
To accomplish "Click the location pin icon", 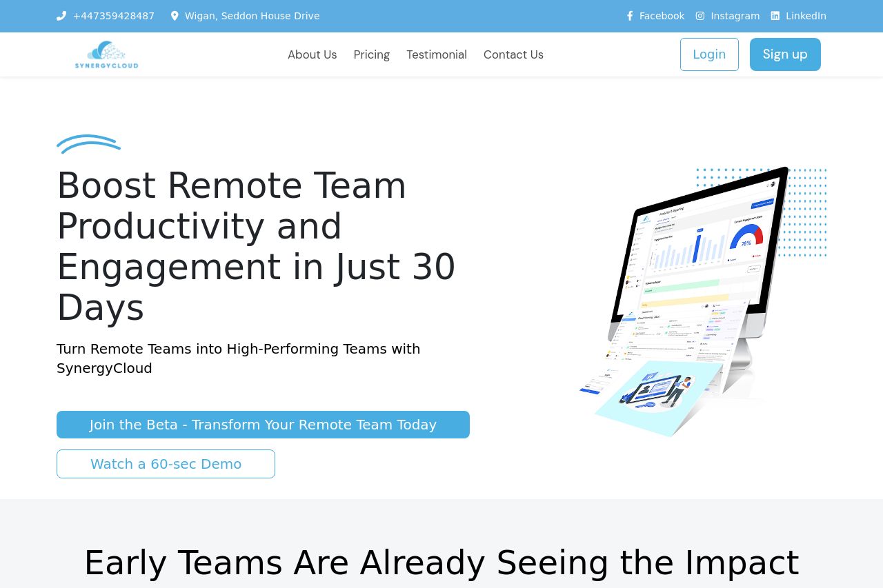I will coord(175,16).
